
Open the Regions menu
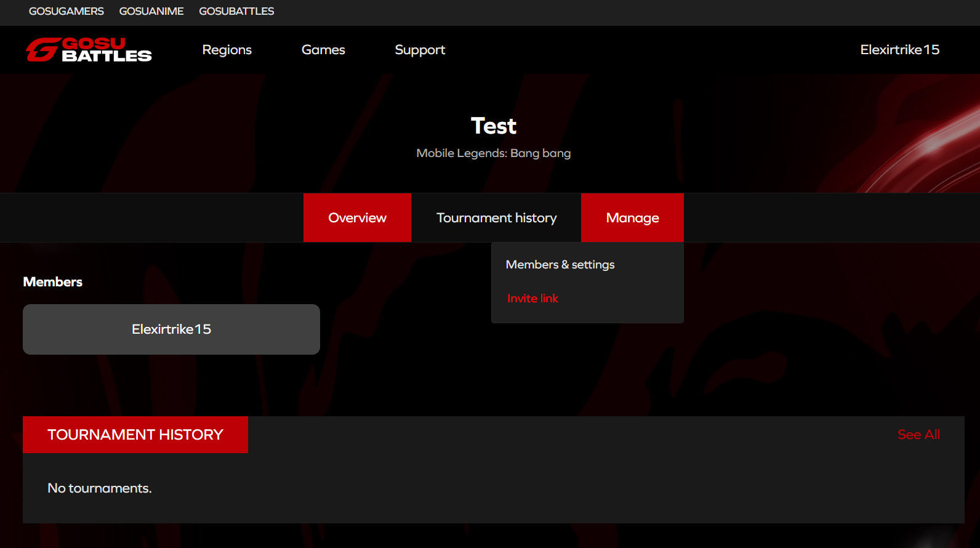click(x=227, y=50)
